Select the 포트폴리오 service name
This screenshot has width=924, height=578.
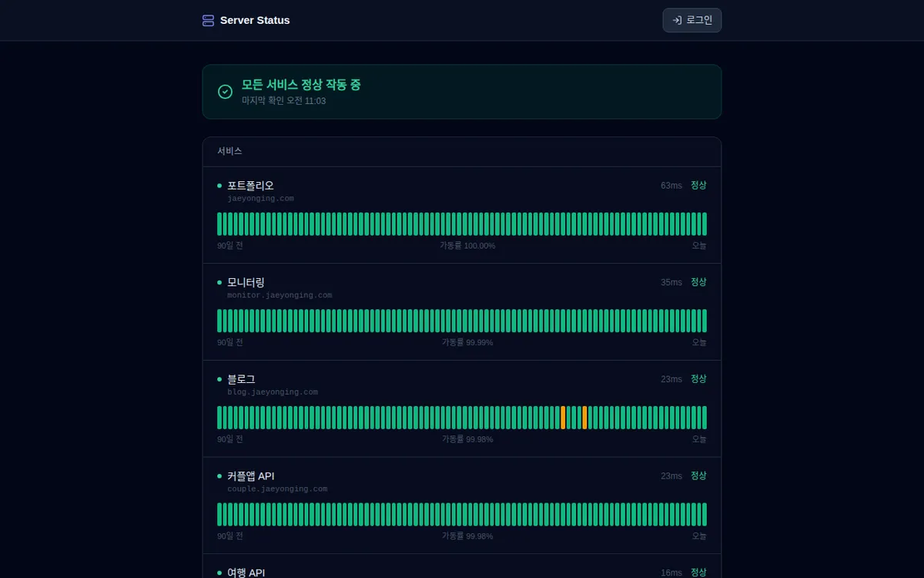[250, 186]
